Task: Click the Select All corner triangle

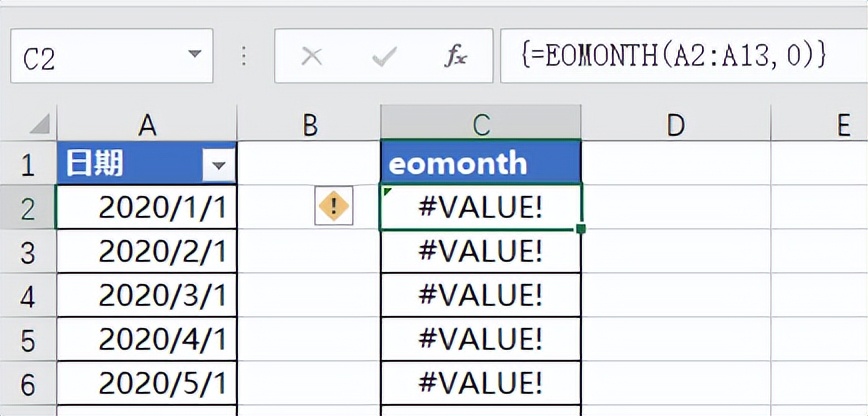Action: [39, 125]
